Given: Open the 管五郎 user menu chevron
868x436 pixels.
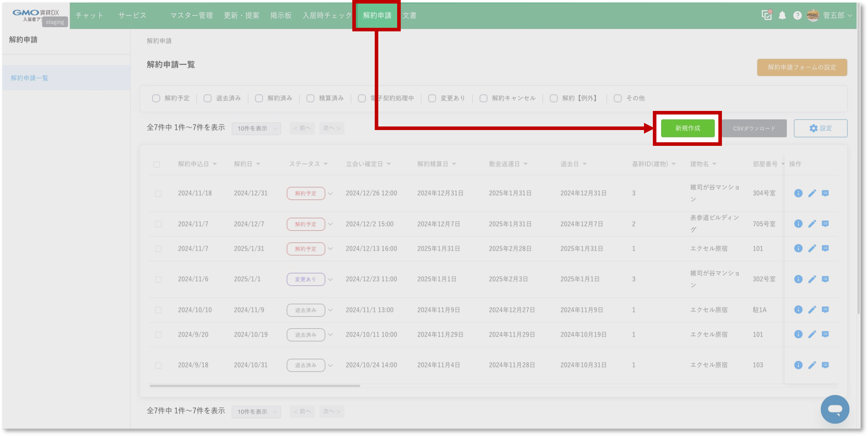Looking at the screenshot, I should (849, 16).
